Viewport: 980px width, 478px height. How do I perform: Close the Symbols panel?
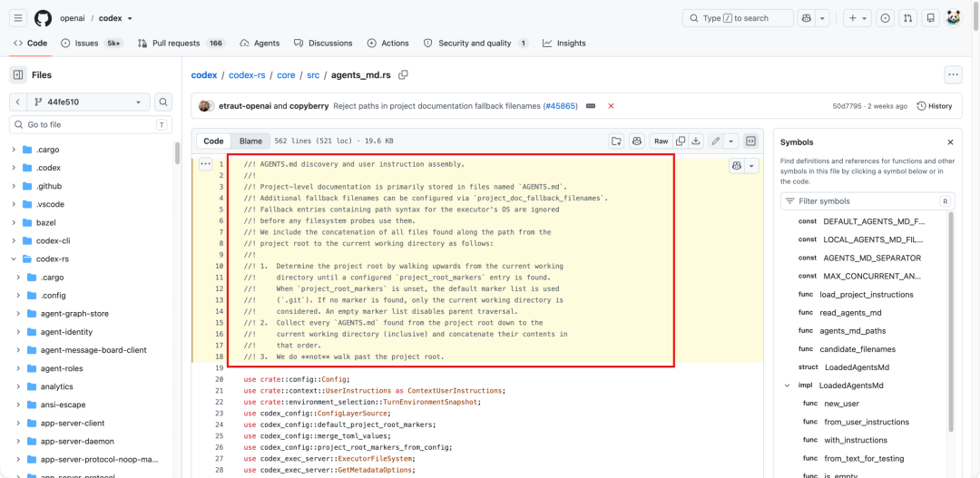(951, 142)
